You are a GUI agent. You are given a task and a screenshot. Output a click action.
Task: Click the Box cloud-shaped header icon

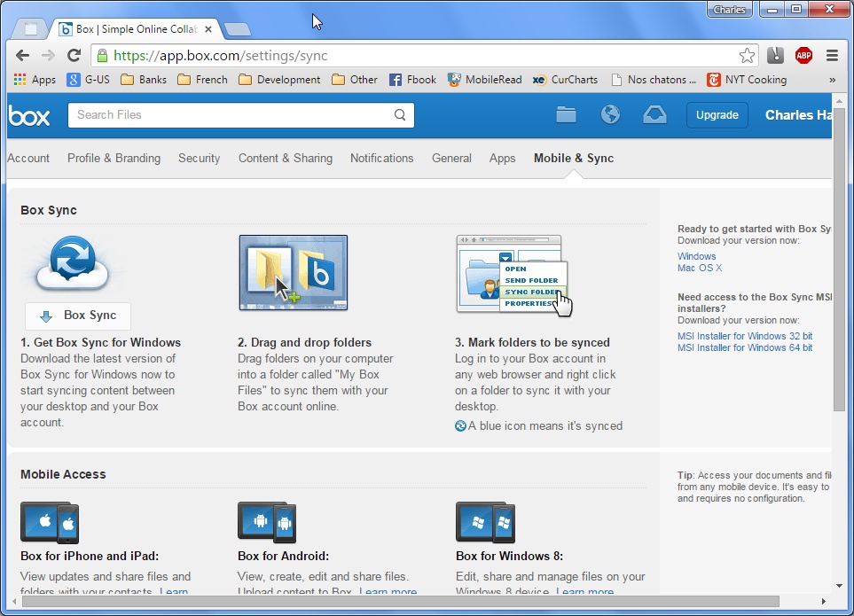[x=654, y=115]
